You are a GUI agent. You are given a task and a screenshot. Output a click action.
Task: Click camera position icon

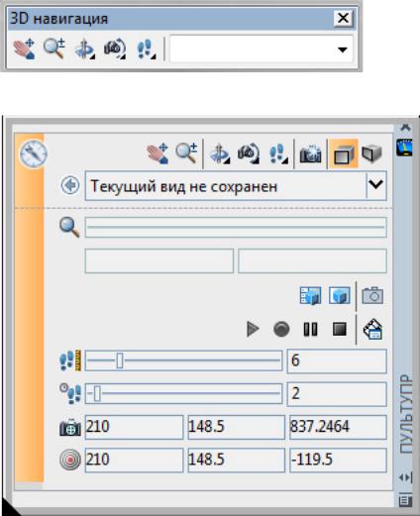tap(70, 427)
